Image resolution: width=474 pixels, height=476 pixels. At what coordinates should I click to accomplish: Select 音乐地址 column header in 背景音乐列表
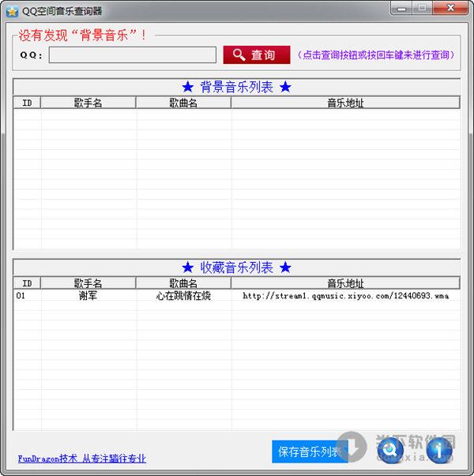coord(345,103)
